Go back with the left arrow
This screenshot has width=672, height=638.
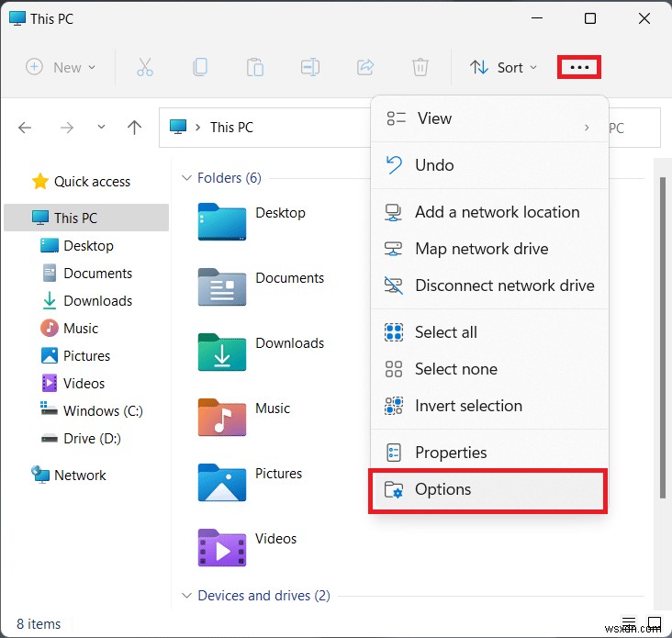[25, 128]
